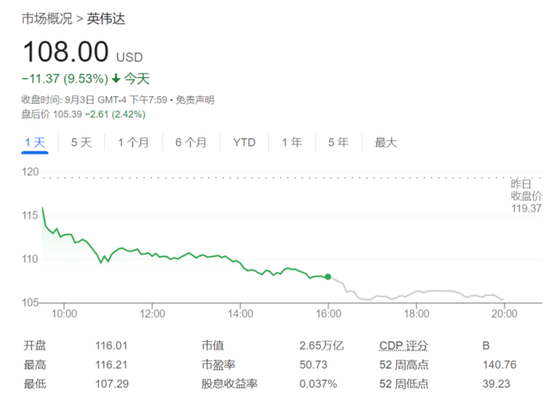550x402 pixels.
Task: Click the 股息收益率 row label
Action: (229, 384)
